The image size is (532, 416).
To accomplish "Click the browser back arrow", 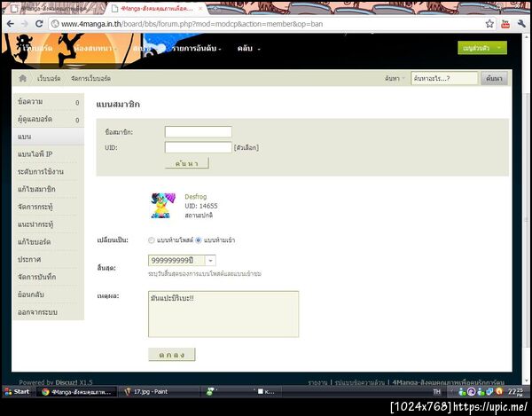I will coord(10,24).
